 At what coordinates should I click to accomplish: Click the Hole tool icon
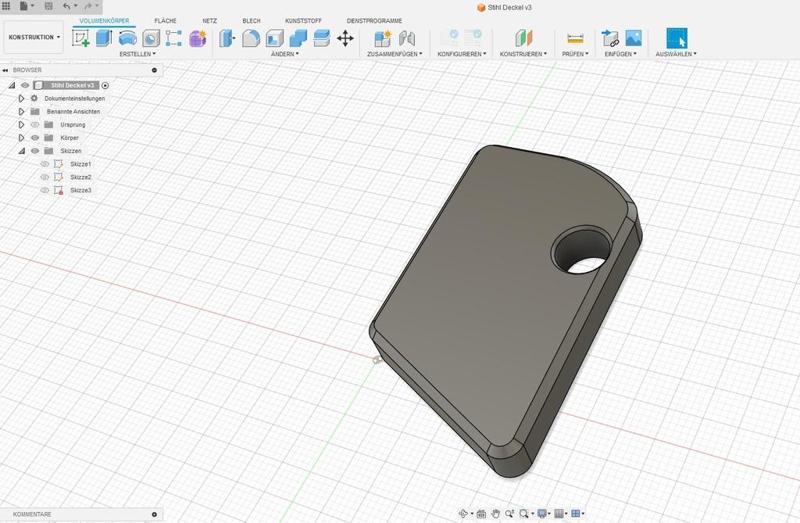pyautogui.click(x=150, y=38)
